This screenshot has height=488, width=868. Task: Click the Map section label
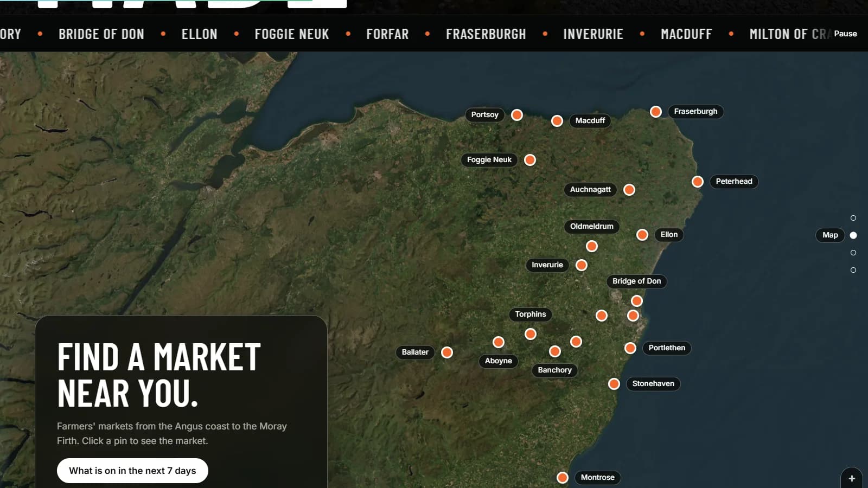point(830,235)
